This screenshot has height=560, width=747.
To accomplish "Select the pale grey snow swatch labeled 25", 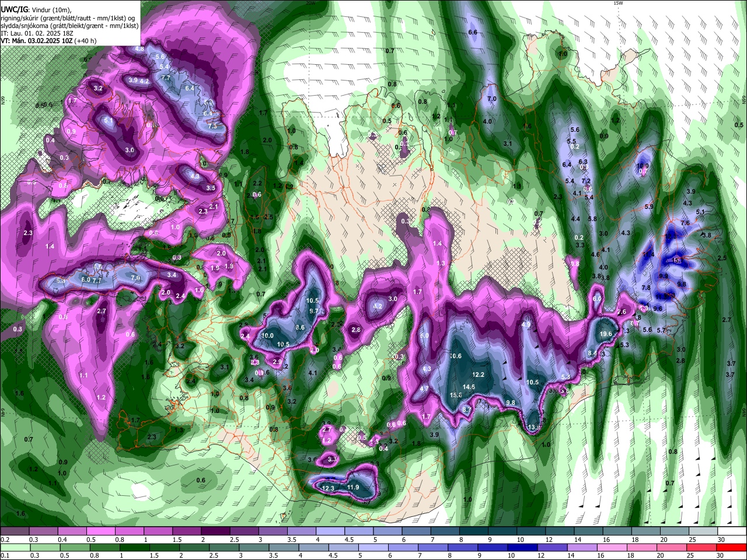I will (703, 531).
